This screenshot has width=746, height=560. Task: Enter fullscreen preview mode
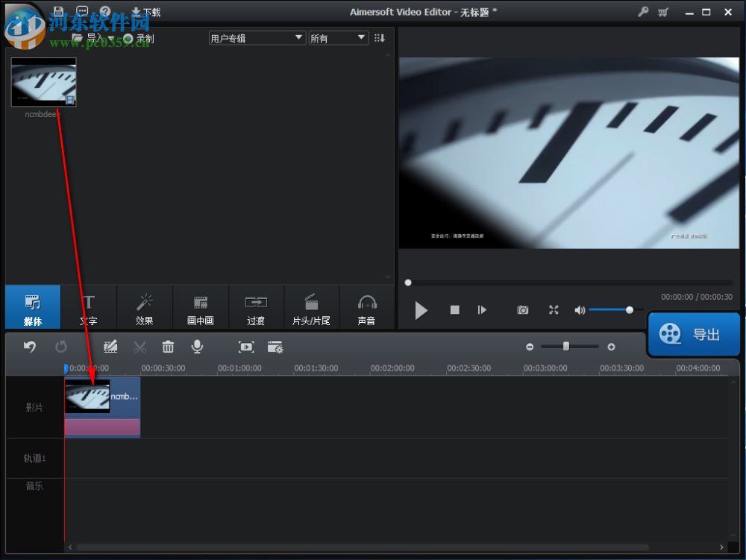553,309
